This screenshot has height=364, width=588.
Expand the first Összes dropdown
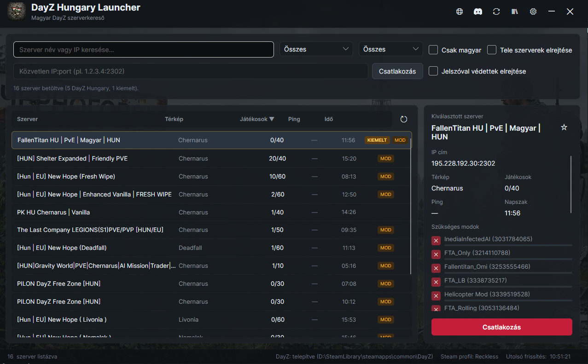point(316,49)
